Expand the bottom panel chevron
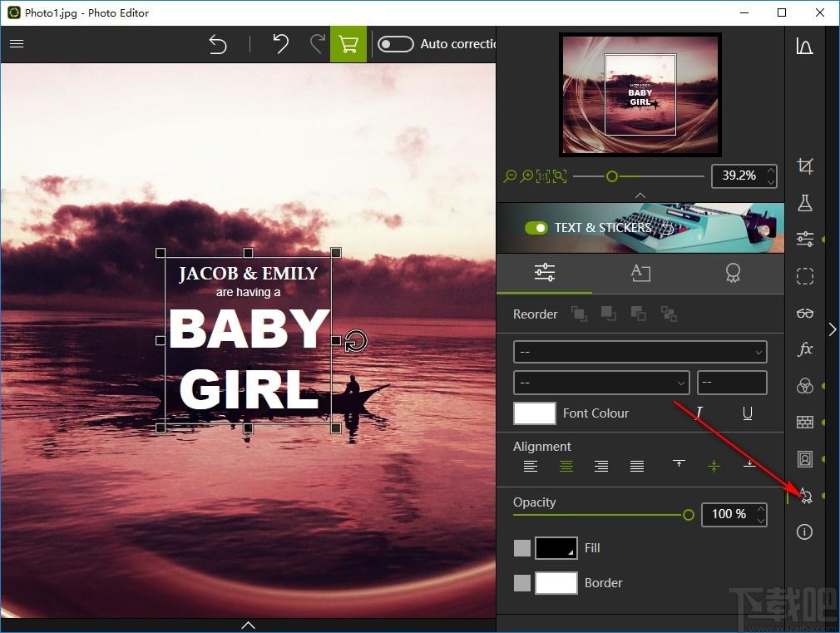 pyautogui.click(x=248, y=625)
